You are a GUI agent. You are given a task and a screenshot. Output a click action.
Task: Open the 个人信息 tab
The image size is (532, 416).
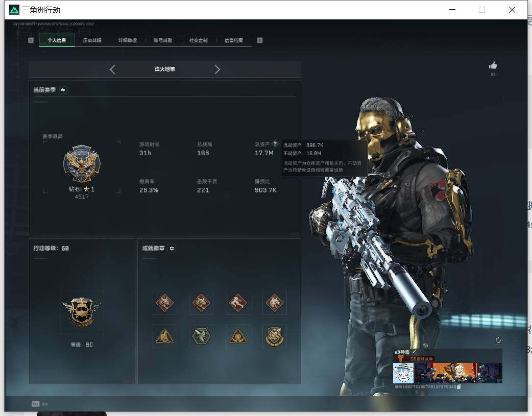[x=57, y=40]
